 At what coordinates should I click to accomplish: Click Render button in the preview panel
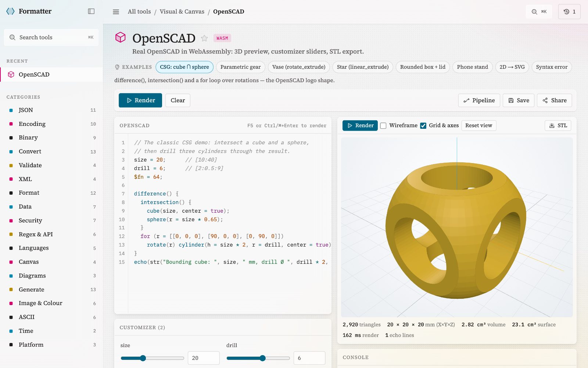coord(360,125)
